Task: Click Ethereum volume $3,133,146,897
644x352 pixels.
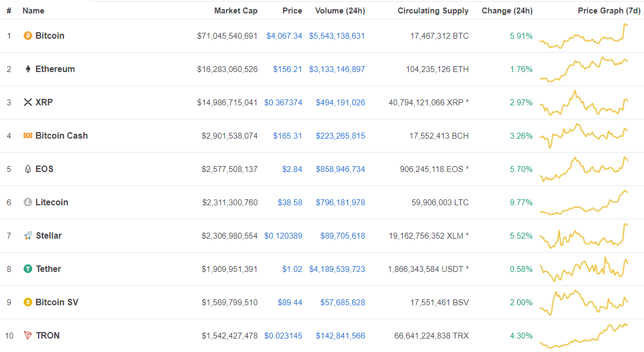Action: click(x=337, y=69)
